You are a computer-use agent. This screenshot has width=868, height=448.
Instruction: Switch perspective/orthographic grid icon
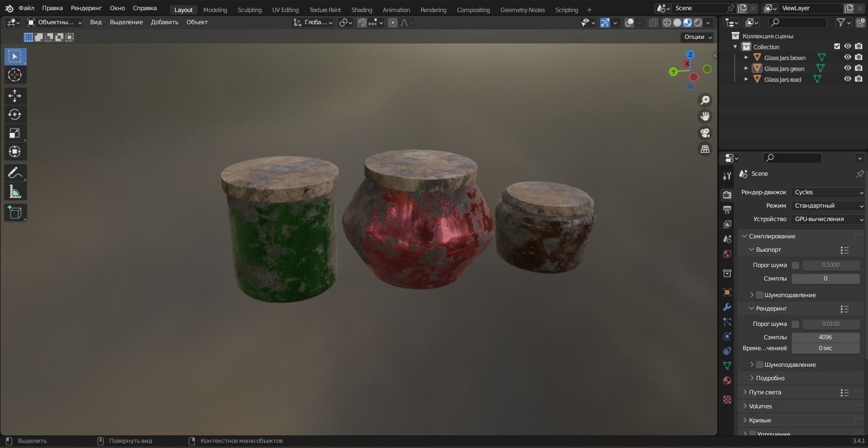pyautogui.click(x=705, y=149)
